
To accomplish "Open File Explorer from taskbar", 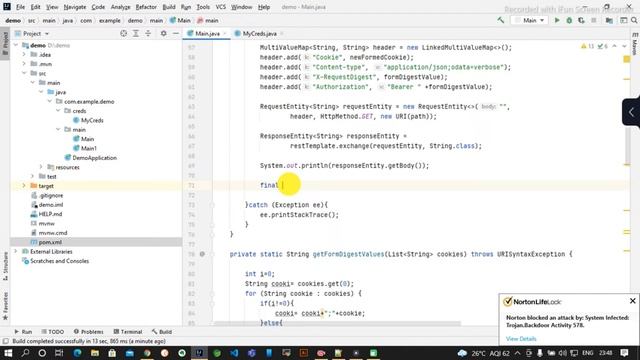I will pyautogui.click(x=95, y=353).
